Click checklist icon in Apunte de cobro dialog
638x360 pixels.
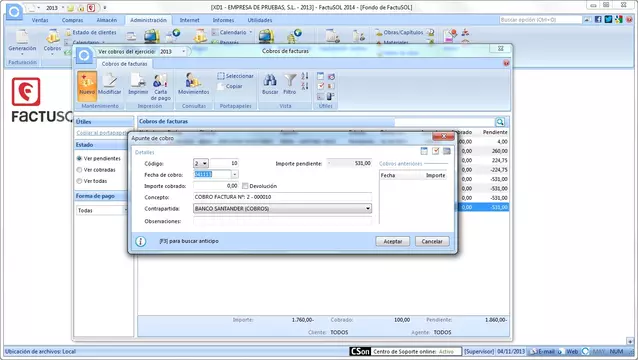pyautogui.click(x=435, y=151)
